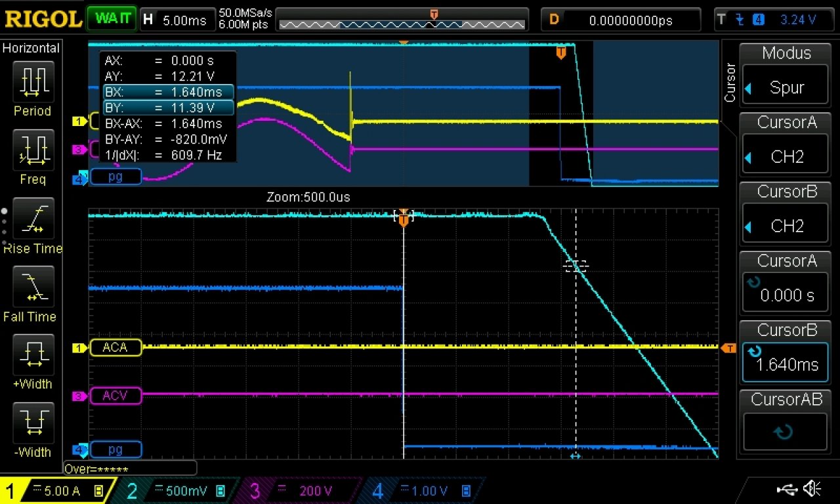Select the Freq measurement icon
The image size is (840, 504).
pyautogui.click(x=32, y=149)
